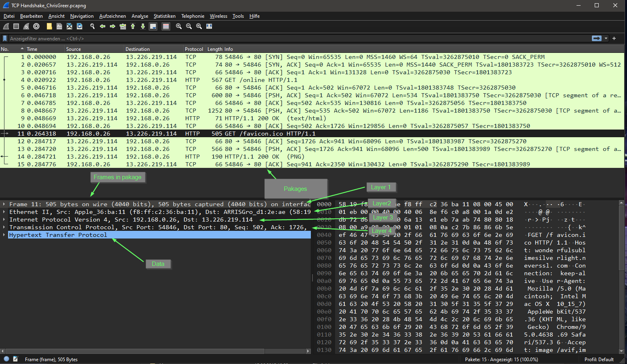Reset text to normal size

coord(199,26)
